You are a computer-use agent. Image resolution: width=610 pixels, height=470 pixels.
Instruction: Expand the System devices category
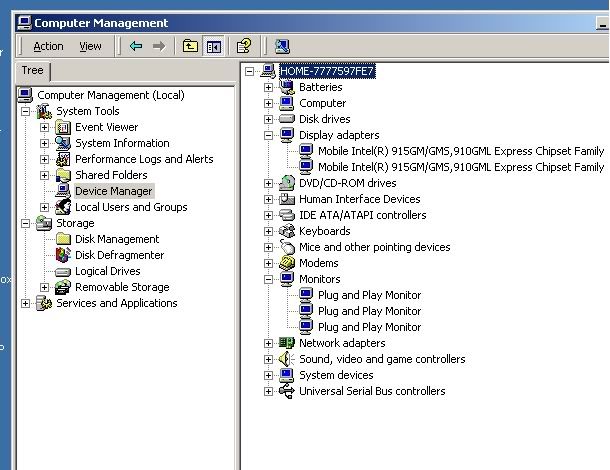tap(268, 375)
